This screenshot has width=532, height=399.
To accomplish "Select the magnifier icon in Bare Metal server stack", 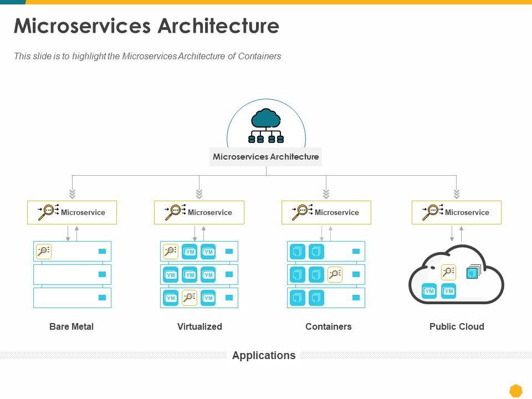I will 44,252.
